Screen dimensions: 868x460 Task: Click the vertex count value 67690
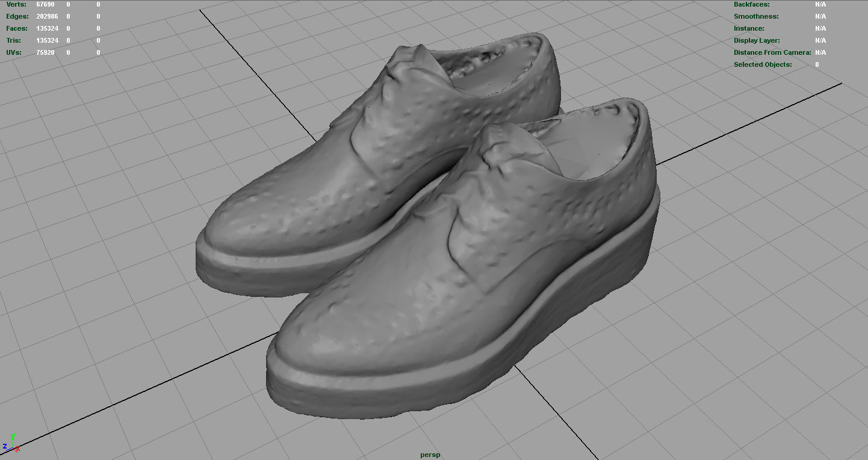pos(45,4)
